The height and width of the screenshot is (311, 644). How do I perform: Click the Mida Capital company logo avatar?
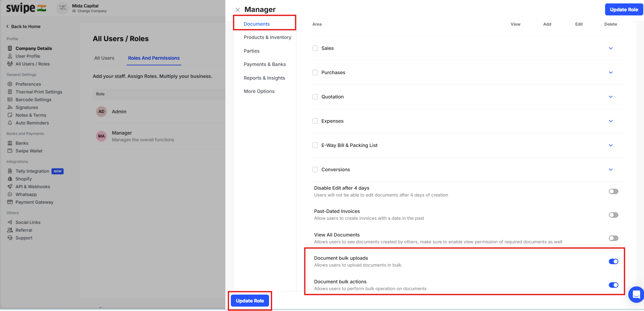pyautogui.click(x=62, y=8)
